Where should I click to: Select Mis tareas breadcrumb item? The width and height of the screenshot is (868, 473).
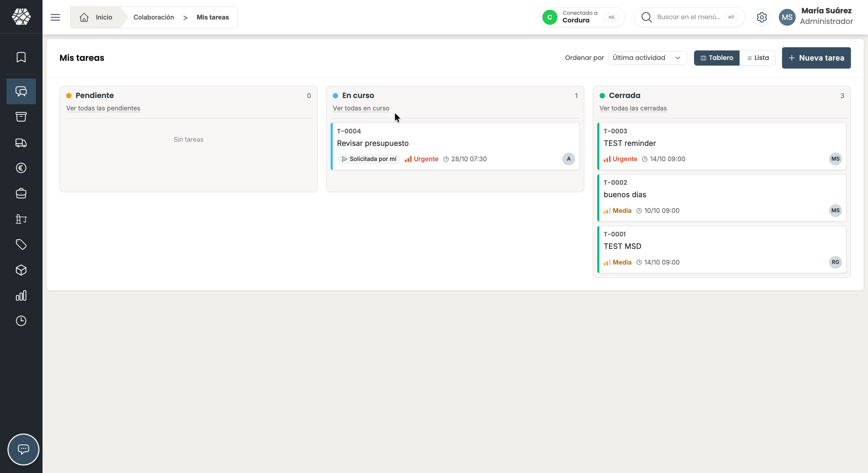(x=213, y=17)
